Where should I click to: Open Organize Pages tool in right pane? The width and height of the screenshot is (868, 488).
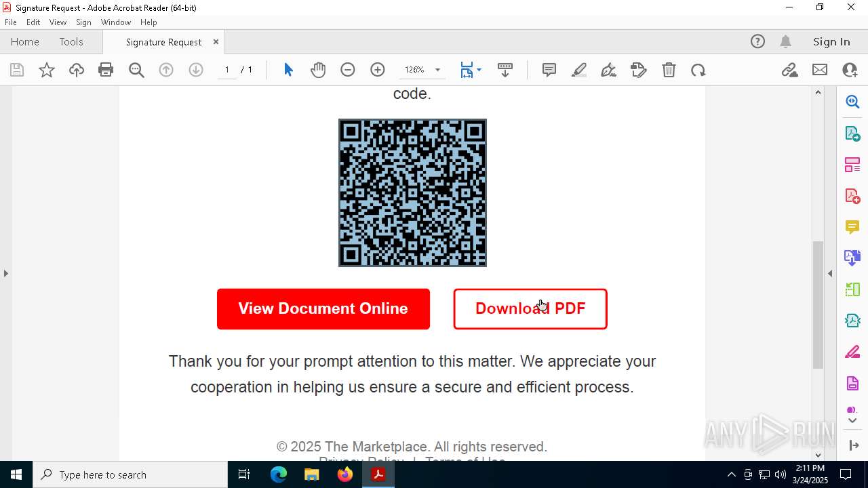(x=852, y=165)
